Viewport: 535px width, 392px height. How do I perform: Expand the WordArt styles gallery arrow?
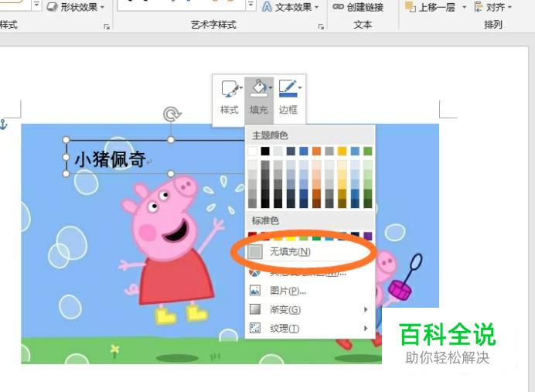(x=250, y=5)
